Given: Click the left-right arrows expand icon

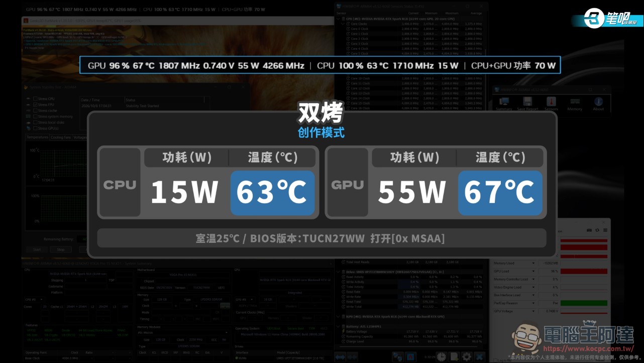Looking at the screenshot, I should pyautogui.click(x=340, y=356).
